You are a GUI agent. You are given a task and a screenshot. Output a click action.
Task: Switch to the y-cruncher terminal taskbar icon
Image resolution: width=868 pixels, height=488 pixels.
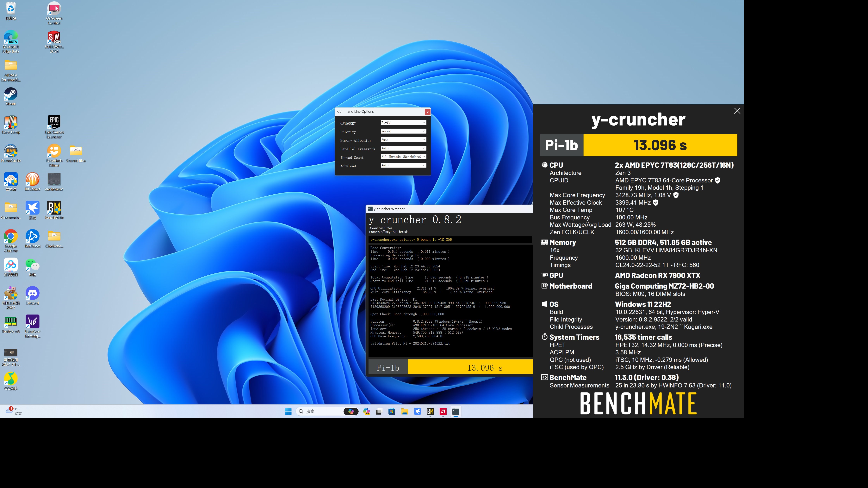tap(456, 411)
